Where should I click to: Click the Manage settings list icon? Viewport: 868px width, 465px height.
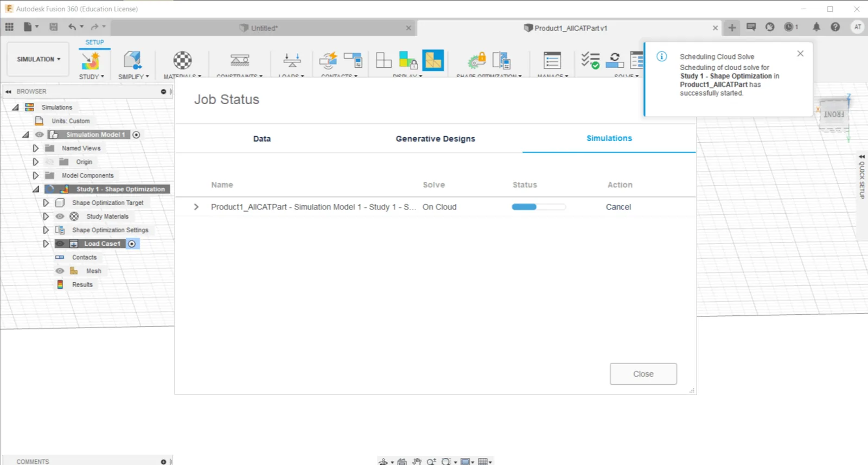pyautogui.click(x=552, y=60)
